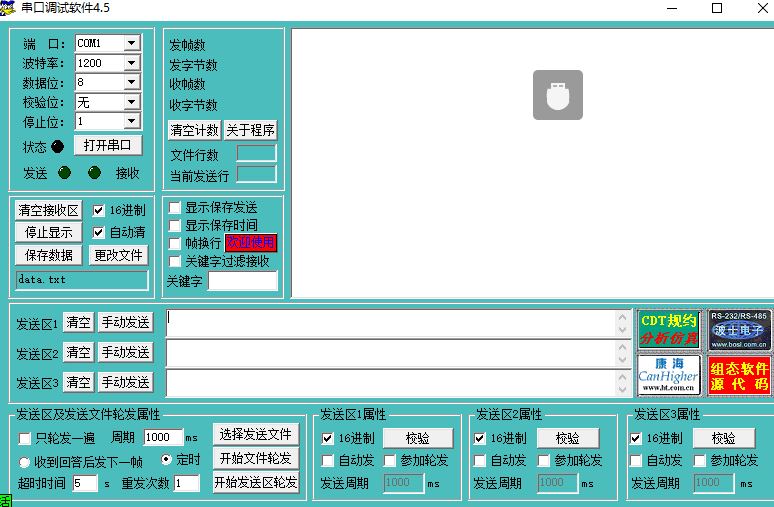The width and height of the screenshot is (774, 507).
Task: Select the 收到回答后发下一帧 radio button
Action: click(25, 461)
